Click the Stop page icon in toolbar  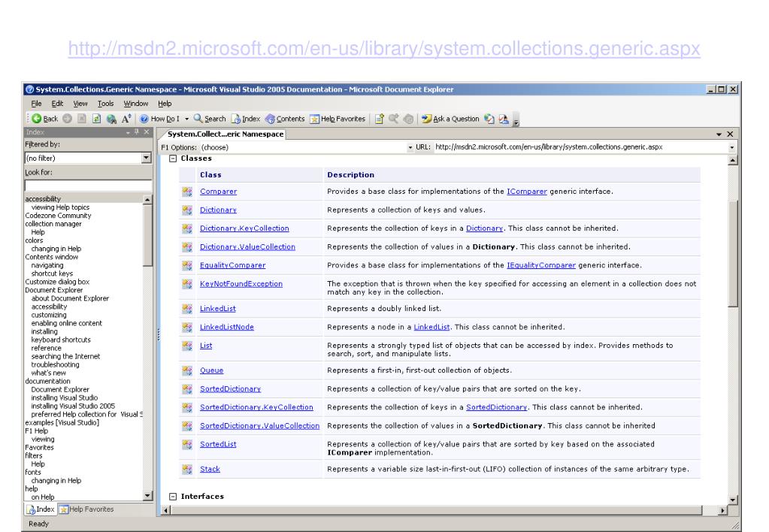coord(82,119)
